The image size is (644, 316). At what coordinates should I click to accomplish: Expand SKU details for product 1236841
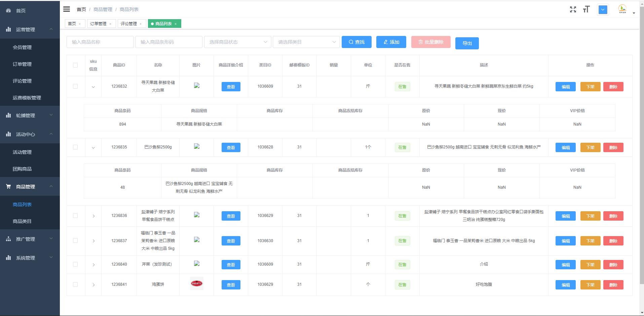coord(93,285)
